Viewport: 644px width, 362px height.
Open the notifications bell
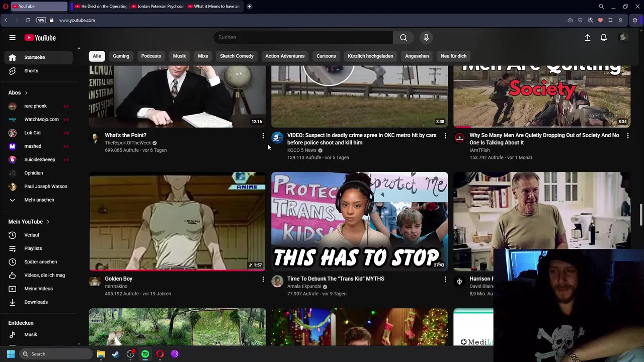pyautogui.click(x=604, y=37)
